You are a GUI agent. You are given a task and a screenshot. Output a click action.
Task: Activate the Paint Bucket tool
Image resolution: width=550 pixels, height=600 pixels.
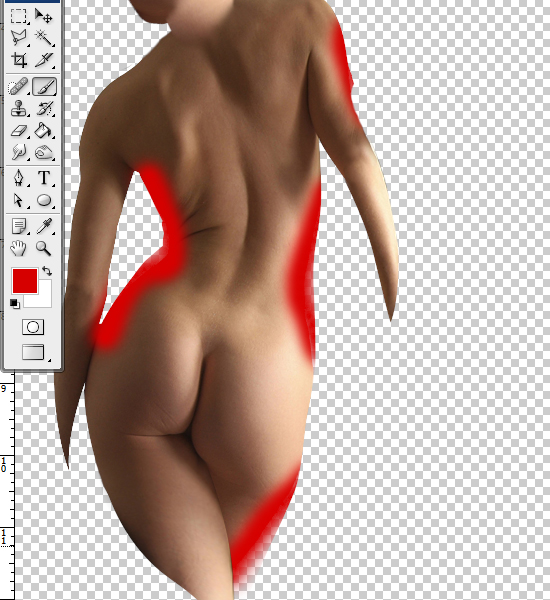tap(44, 131)
